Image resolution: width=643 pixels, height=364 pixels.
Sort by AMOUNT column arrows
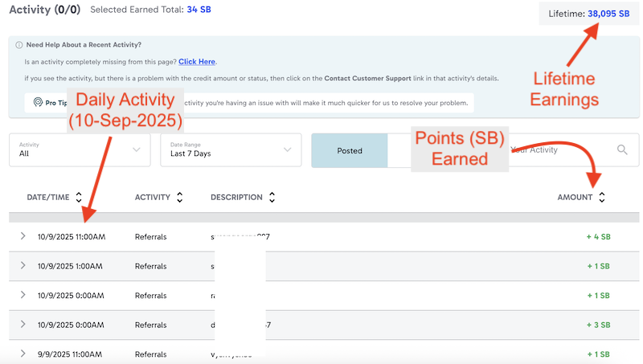(x=601, y=197)
